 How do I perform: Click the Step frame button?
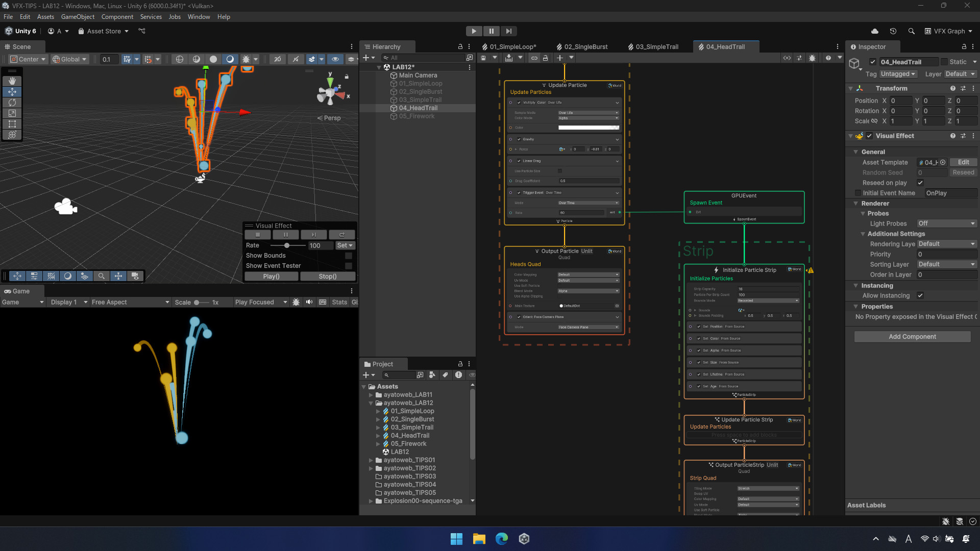click(508, 31)
